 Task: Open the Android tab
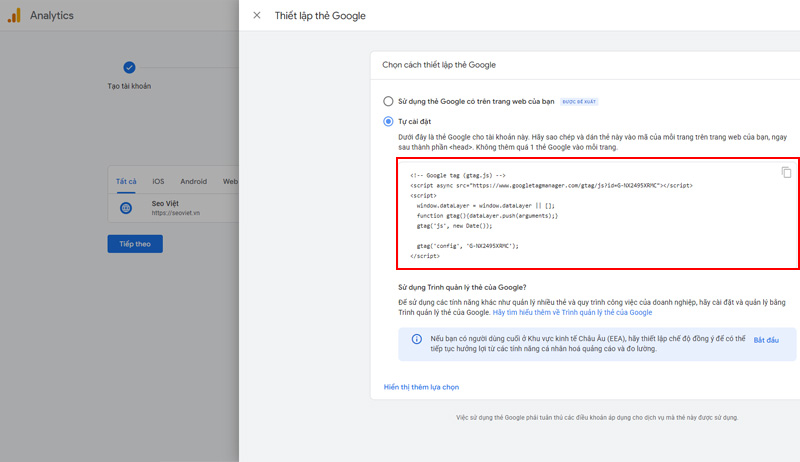[193, 182]
